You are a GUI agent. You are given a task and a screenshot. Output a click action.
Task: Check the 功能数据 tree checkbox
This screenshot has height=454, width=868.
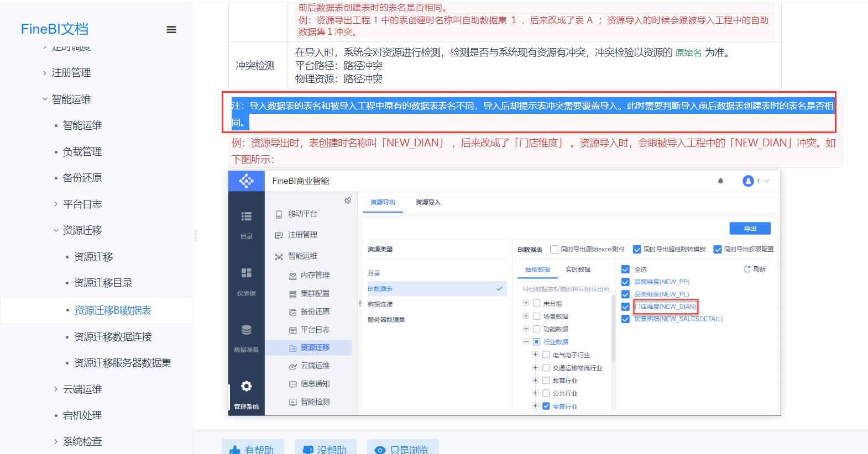point(536,329)
